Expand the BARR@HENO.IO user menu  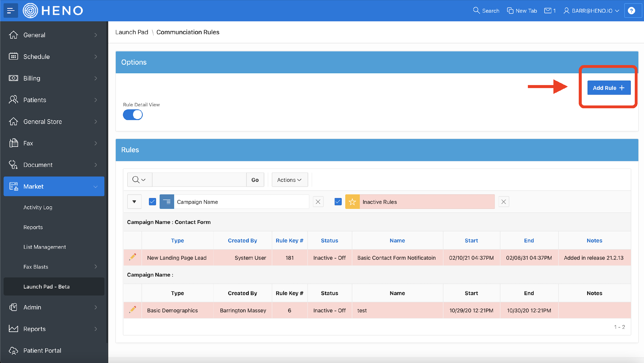pos(591,11)
